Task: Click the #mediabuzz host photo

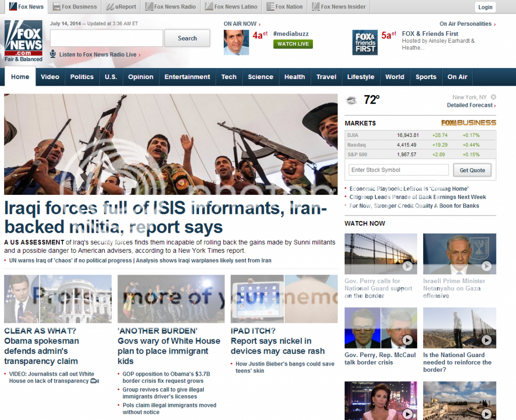Action: coord(236,42)
